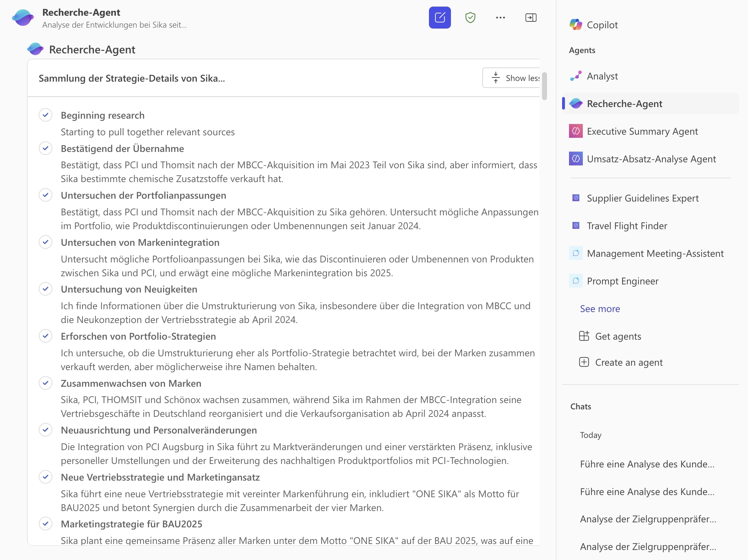
Task: Expand agent list with See more
Action: [599, 309]
